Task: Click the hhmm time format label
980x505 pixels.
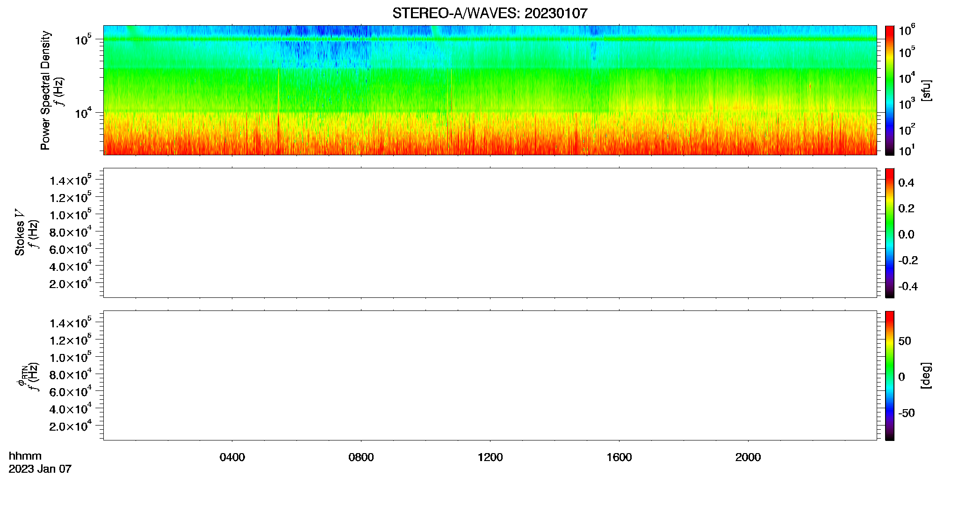Action: tap(25, 456)
